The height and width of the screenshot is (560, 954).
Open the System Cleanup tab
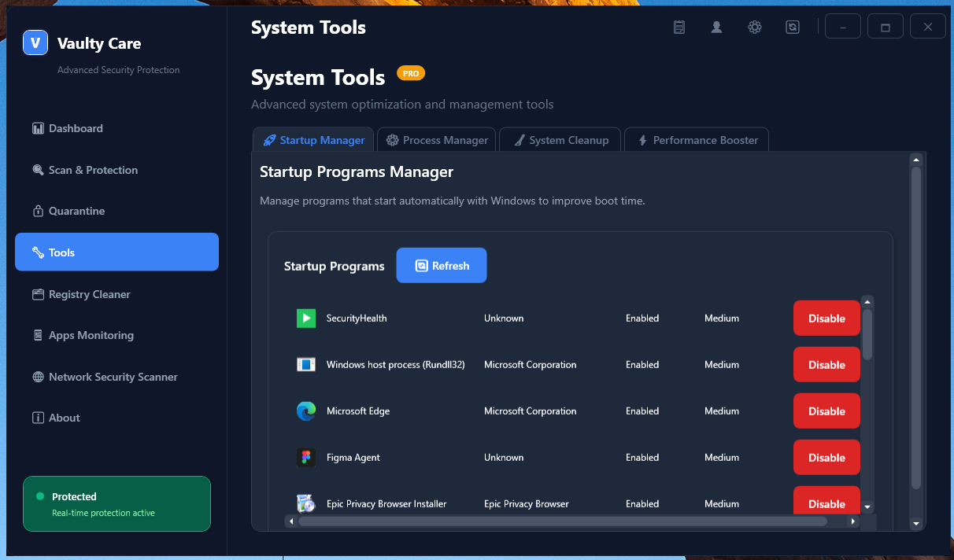560,140
